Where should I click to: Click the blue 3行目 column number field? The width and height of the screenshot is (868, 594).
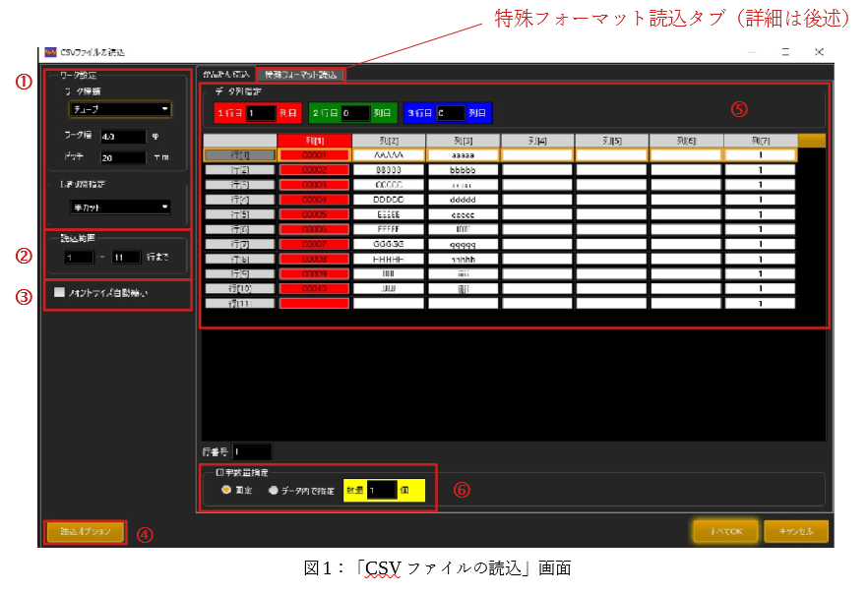451,113
